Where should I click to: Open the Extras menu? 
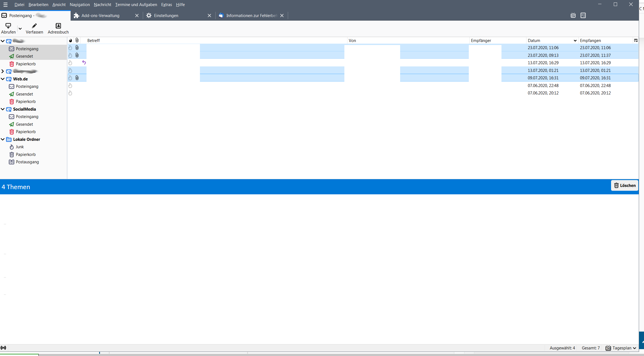click(166, 5)
